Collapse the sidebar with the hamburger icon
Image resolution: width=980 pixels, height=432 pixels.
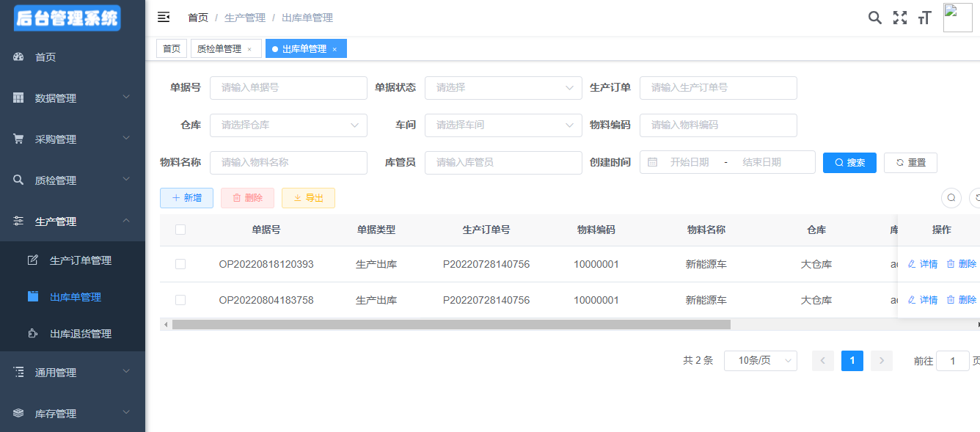click(x=164, y=17)
